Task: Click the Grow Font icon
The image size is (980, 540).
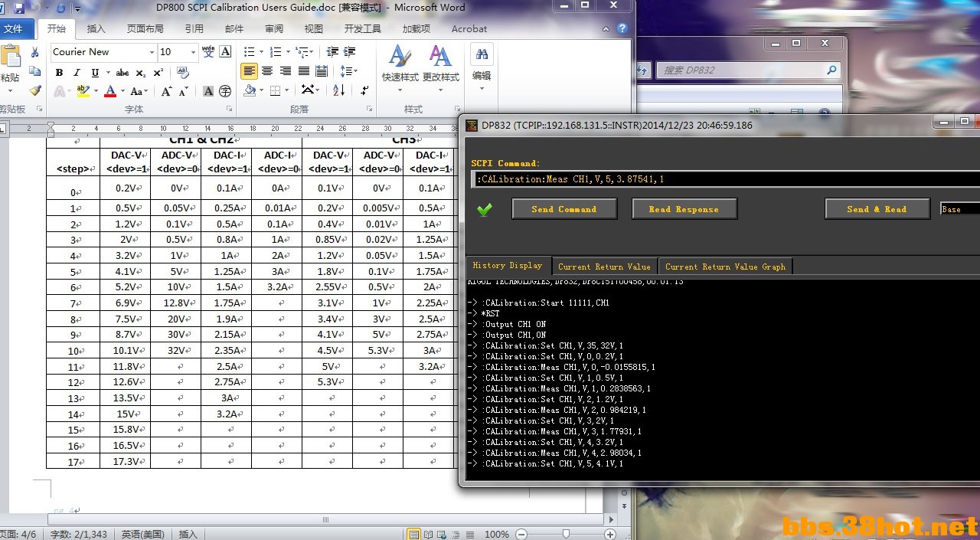Action: [x=166, y=91]
